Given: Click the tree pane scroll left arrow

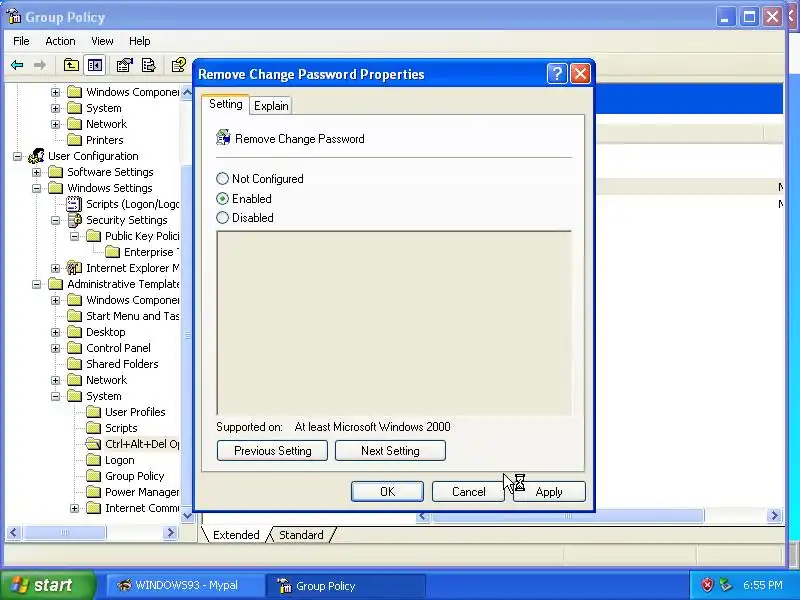Looking at the screenshot, I should click(14, 533).
